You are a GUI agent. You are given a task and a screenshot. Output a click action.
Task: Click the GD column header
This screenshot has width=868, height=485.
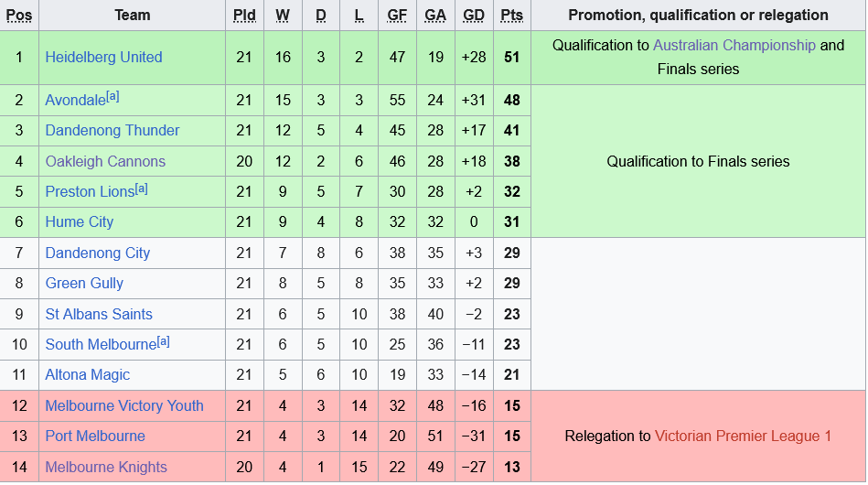tap(474, 16)
